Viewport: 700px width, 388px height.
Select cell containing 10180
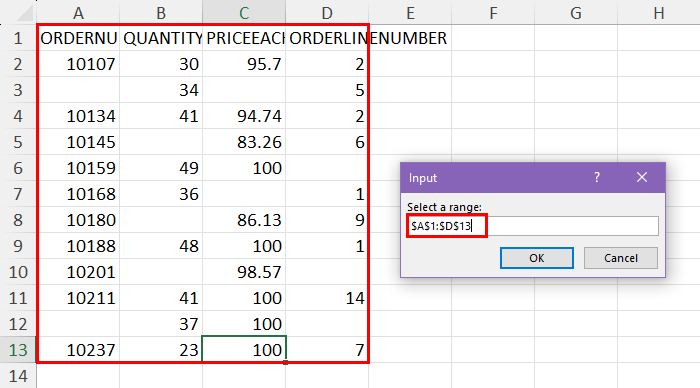[78, 220]
